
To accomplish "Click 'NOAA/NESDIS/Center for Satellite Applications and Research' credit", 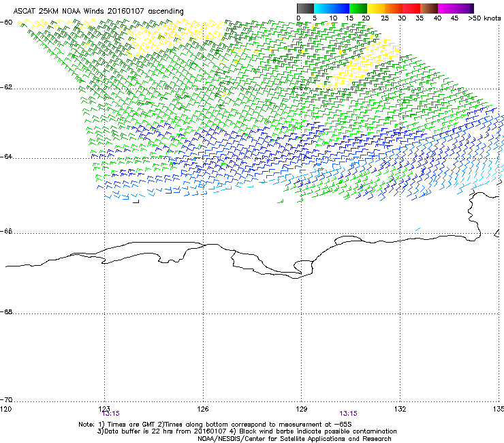I will click(294, 439).
